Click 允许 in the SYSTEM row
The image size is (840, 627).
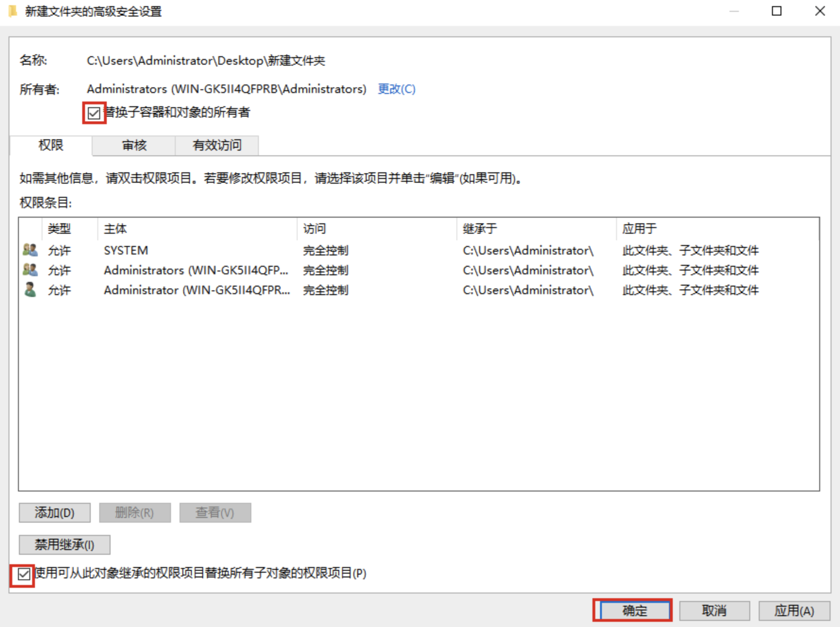[x=59, y=250]
